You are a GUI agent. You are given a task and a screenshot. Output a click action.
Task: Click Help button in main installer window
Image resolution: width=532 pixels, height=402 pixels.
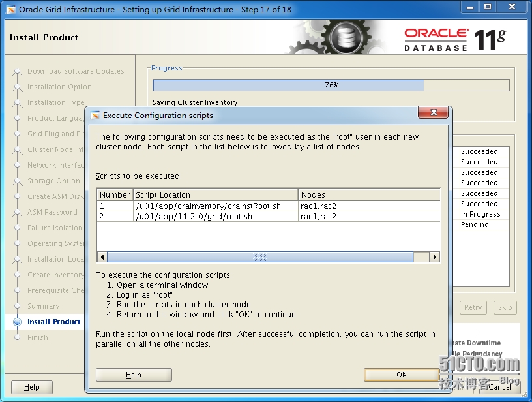pos(32,387)
